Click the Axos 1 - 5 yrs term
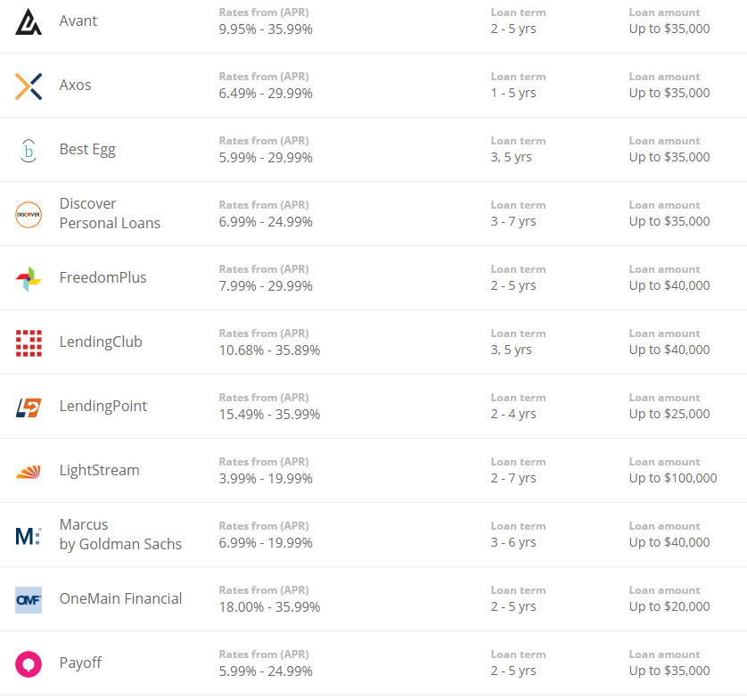The height and width of the screenshot is (700, 747). point(513,93)
